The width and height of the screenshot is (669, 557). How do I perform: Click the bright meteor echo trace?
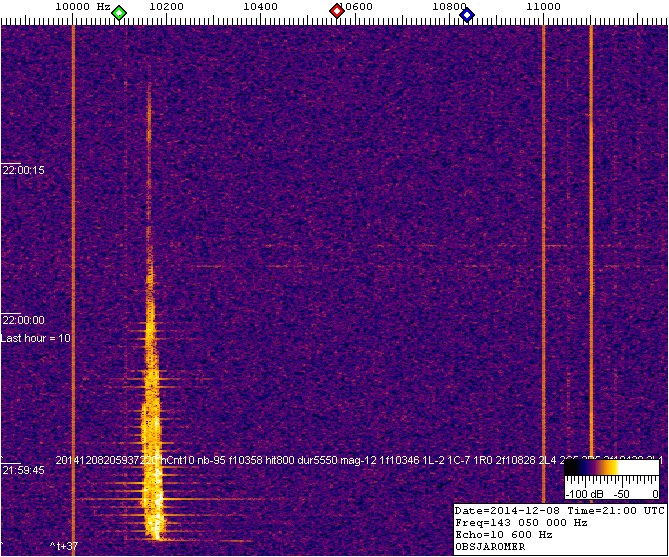pos(151,420)
